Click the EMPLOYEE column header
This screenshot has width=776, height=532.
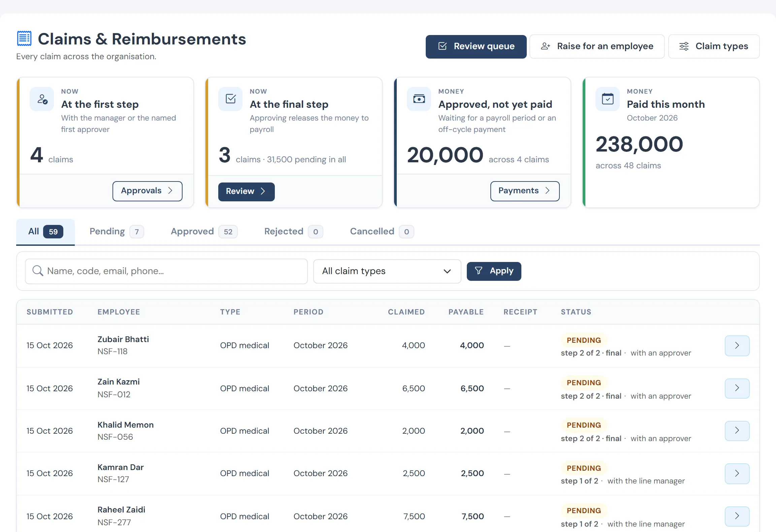point(119,312)
